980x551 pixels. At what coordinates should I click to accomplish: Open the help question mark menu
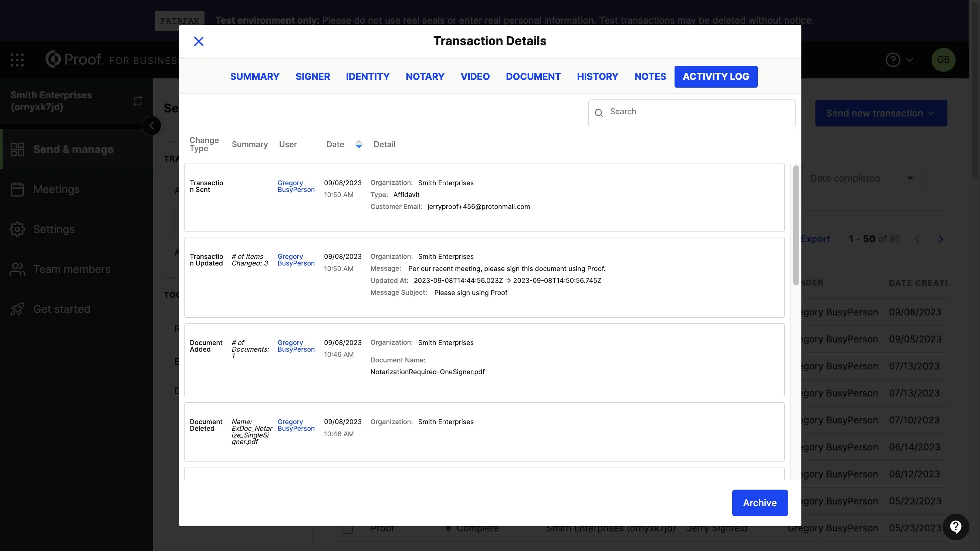(x=892, y=60)
